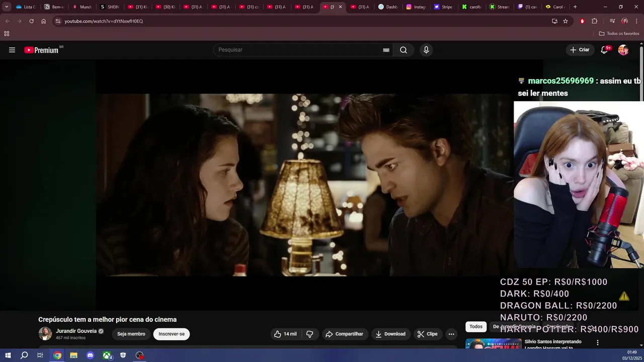
Task: Open Windows Start menu
Action: 8,355
